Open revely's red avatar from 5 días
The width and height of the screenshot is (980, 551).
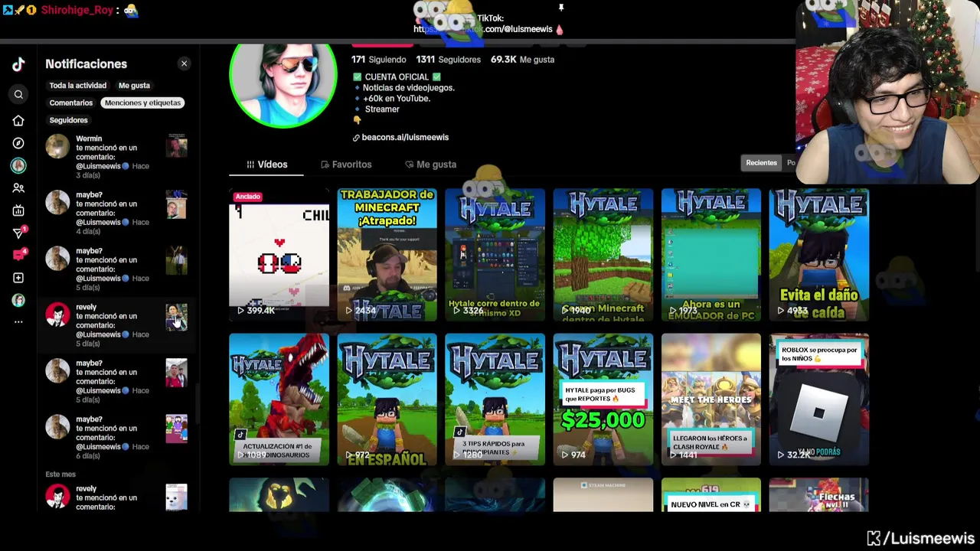pyautogui.click(x=57, y=315)
